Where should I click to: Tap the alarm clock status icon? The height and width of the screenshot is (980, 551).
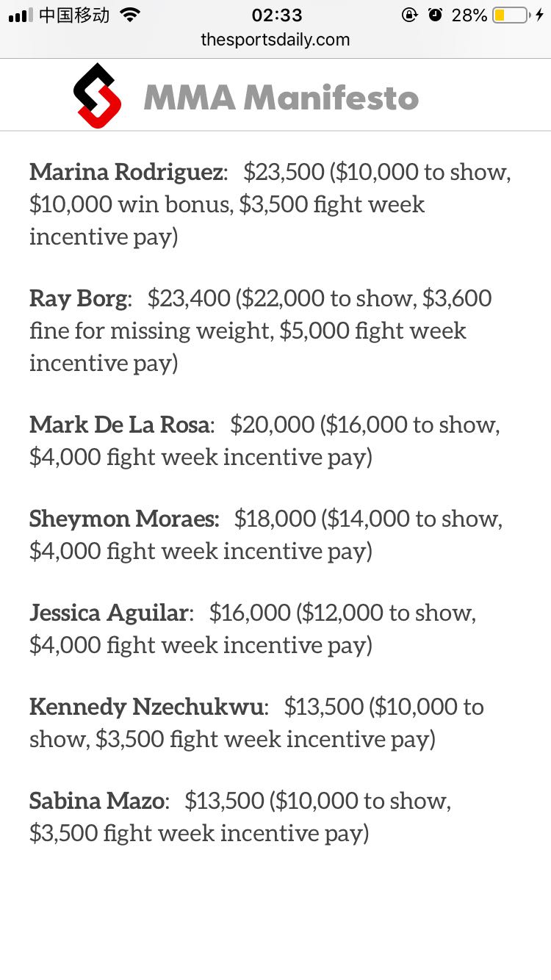[x=435, y=15]
